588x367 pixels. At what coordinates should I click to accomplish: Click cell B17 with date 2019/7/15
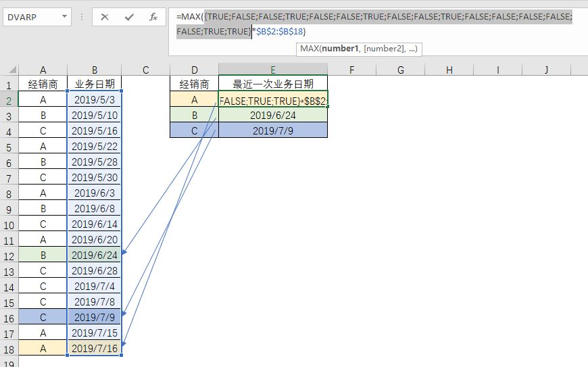[95, 333]
